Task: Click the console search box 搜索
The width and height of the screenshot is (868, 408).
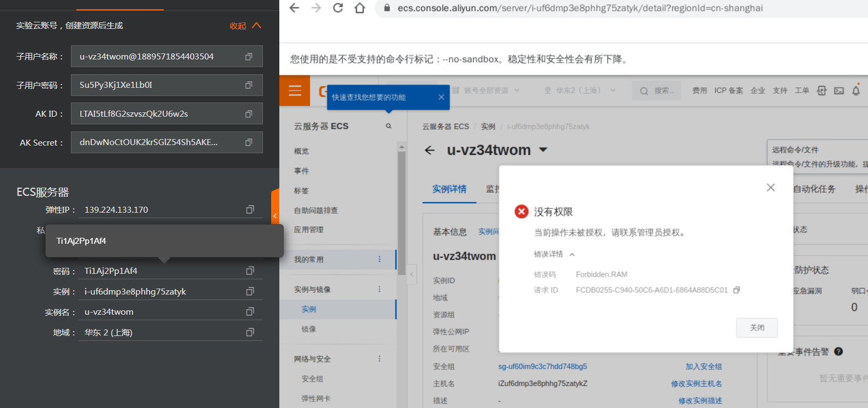Action: point(657,91)
